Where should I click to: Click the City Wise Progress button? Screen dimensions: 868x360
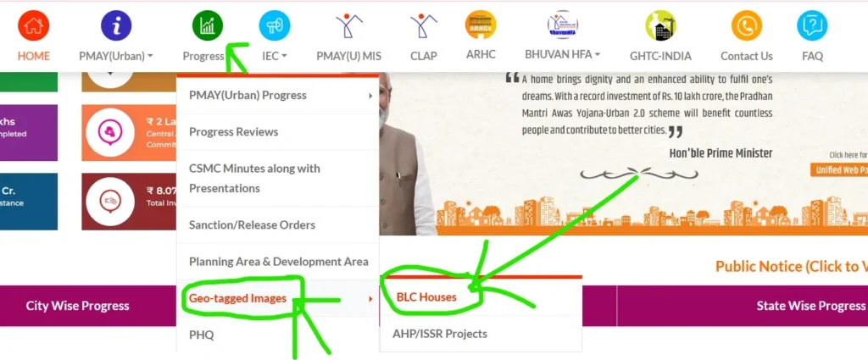point(77,306)
